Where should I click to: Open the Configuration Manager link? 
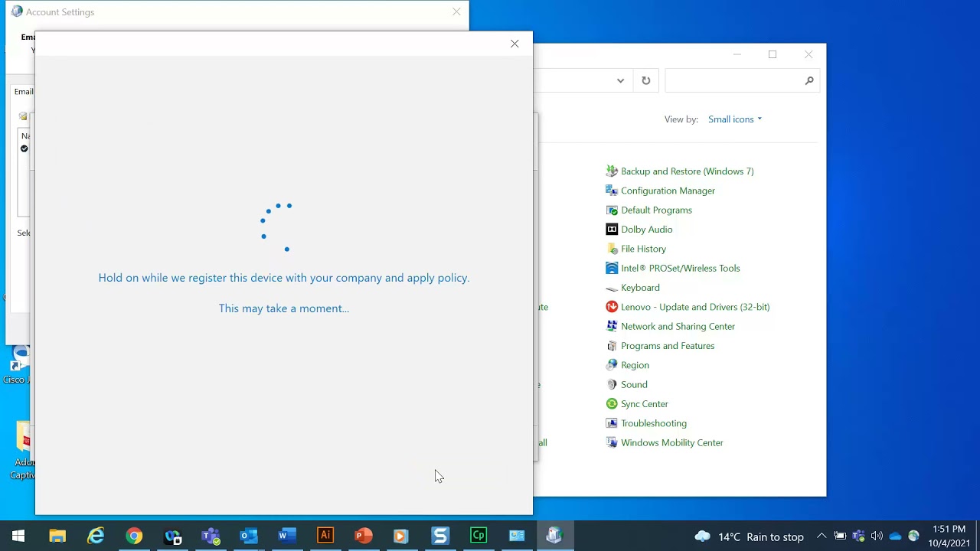pyautogui.click(x=668, y=191)
